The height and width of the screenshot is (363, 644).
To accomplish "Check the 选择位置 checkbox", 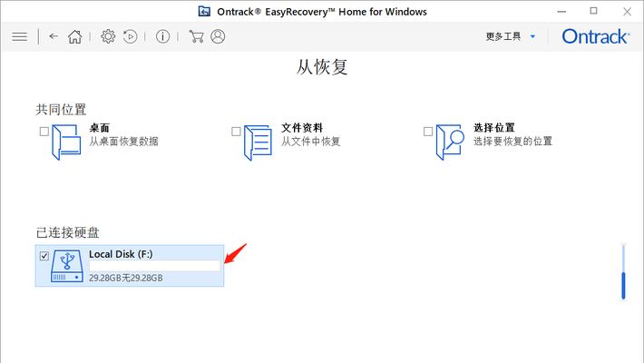I will (428, 132).
